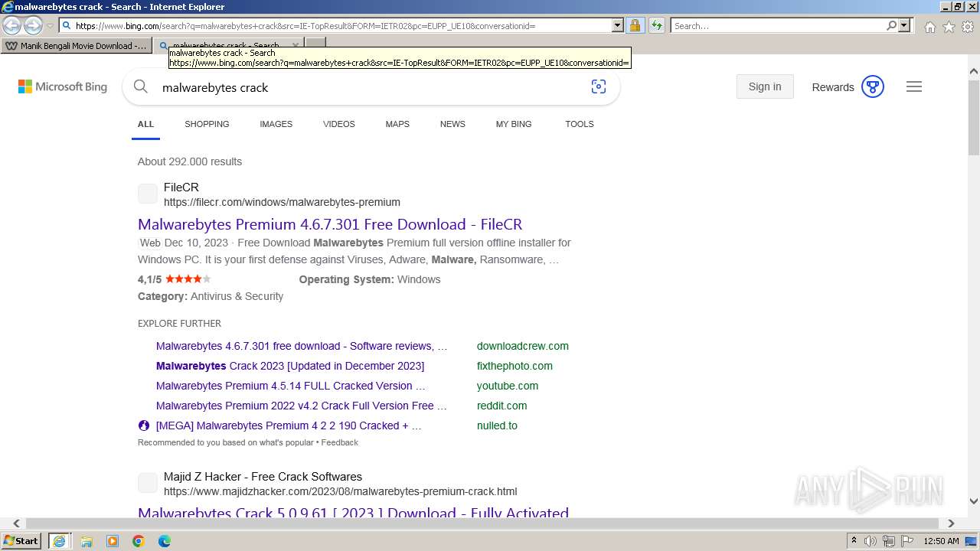Select the ALL search tab

(145, 124)
